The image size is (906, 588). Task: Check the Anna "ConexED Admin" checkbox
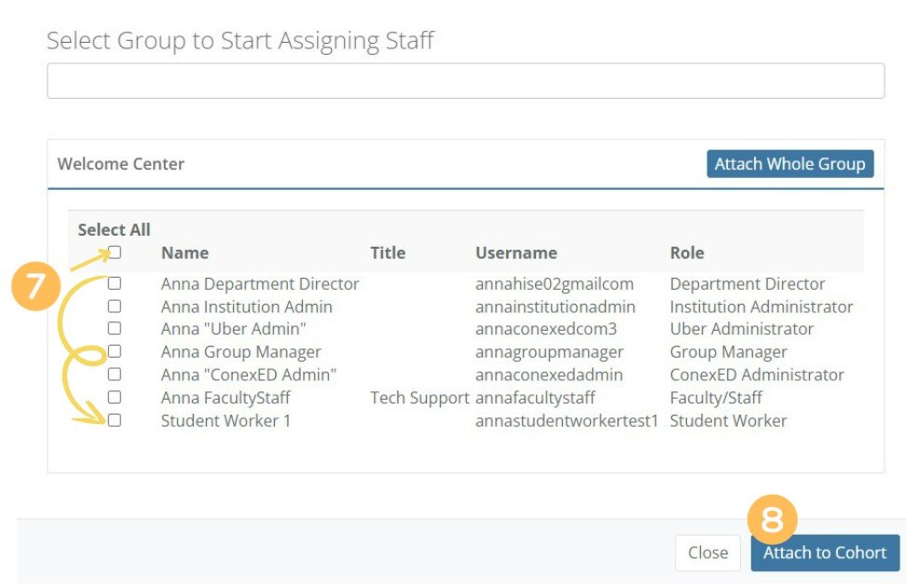115,375
